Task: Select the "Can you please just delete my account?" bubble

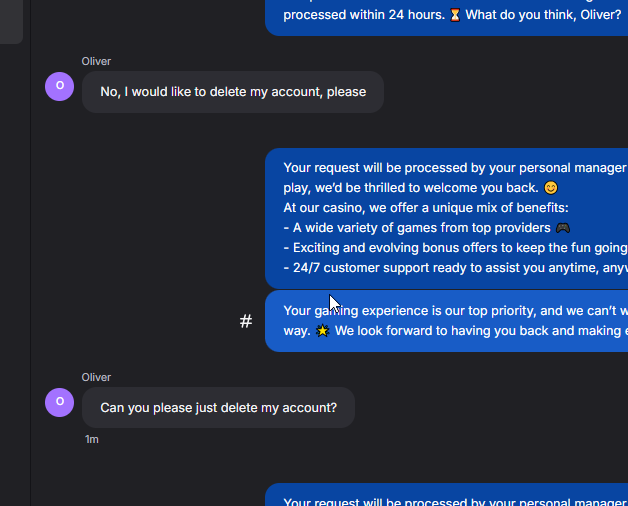Action: click(x=218, y=408)
